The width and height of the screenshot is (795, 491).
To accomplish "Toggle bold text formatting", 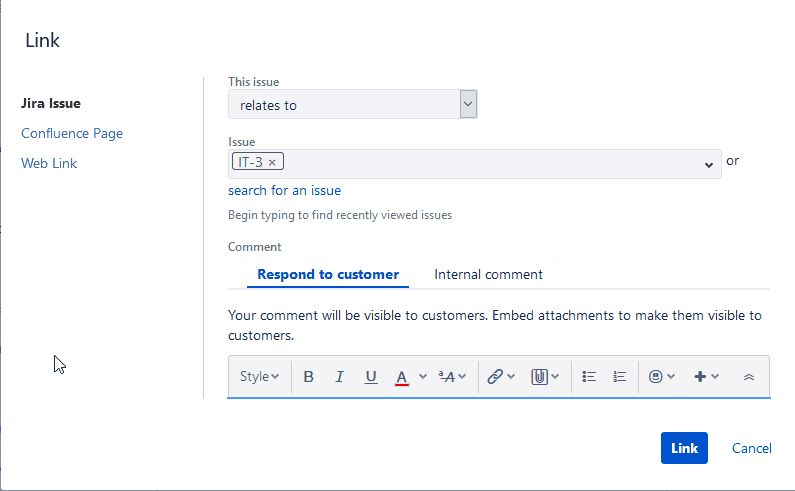I will [308, 377].
